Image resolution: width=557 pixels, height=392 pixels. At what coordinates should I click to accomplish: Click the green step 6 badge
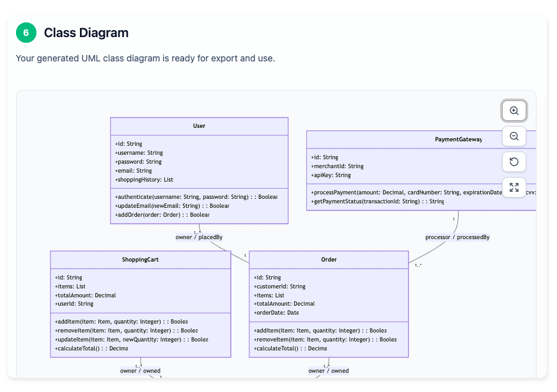[x=25, y=32]
